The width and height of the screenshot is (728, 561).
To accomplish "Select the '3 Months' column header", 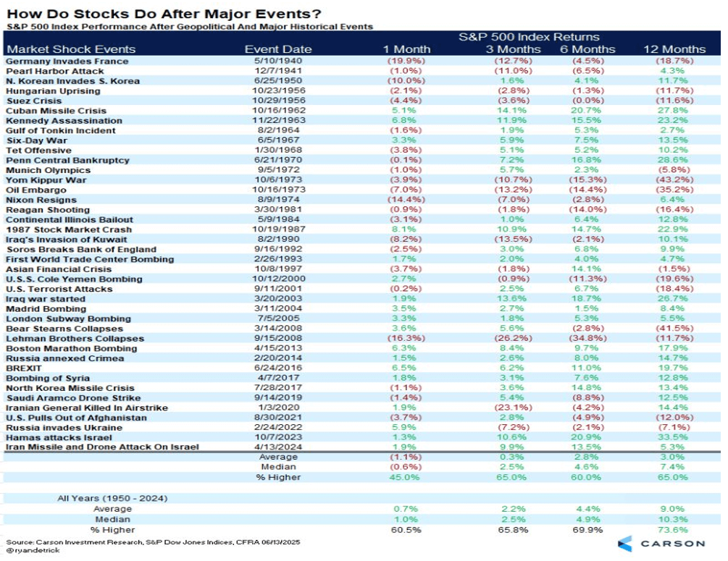I will [513, 49].
